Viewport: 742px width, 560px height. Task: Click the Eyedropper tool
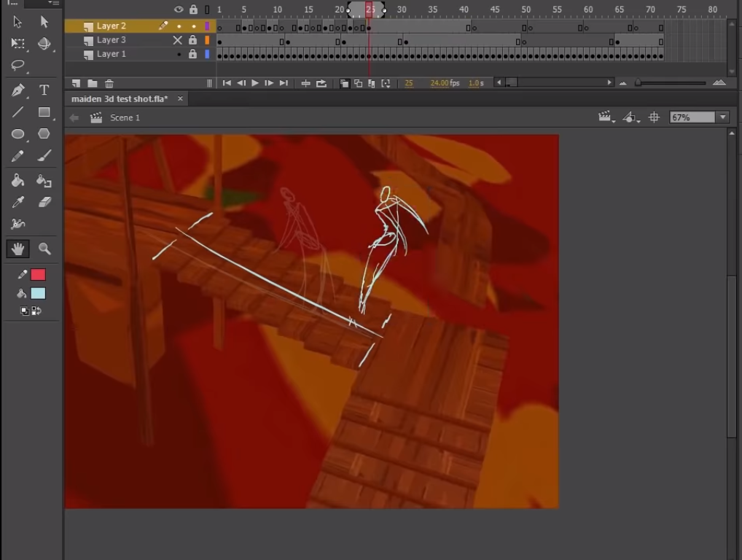pos(18,203)
